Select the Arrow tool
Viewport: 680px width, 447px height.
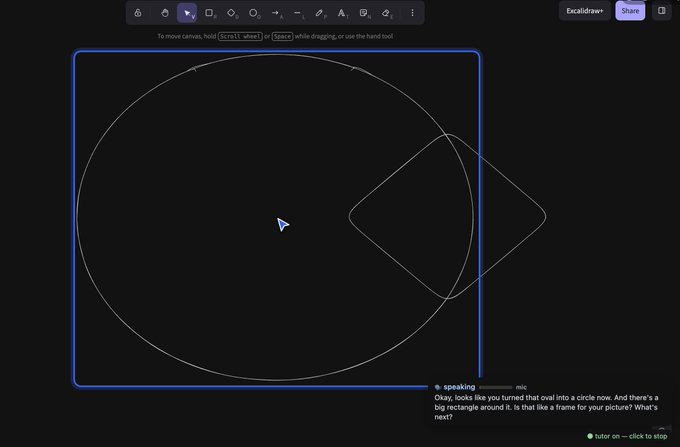276,13
